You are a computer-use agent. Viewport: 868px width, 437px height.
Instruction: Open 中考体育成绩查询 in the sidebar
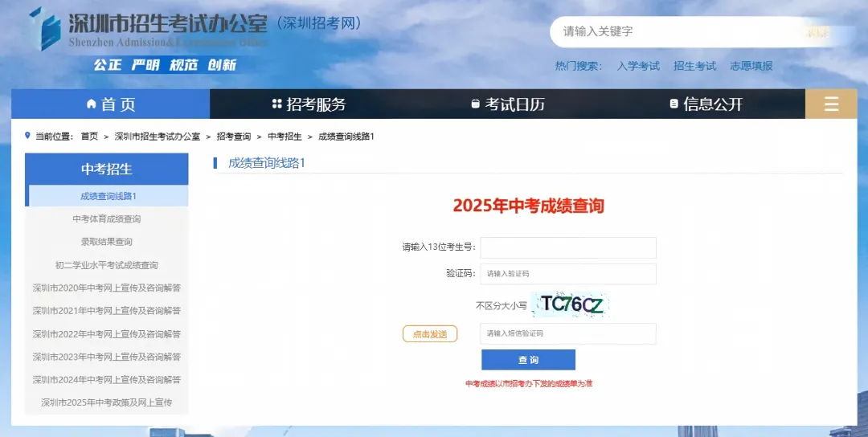(x=107, y=219)
